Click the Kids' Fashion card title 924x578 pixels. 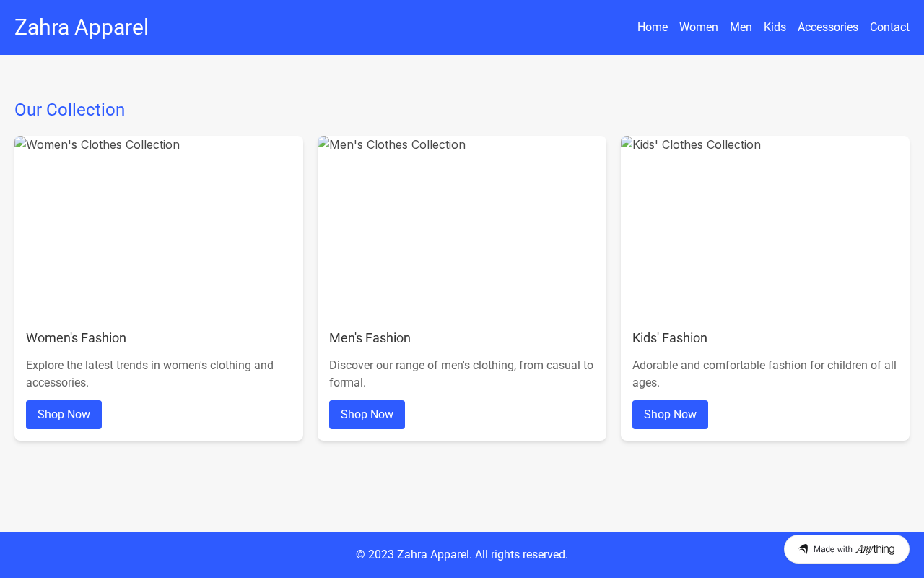tap(670, 338)
